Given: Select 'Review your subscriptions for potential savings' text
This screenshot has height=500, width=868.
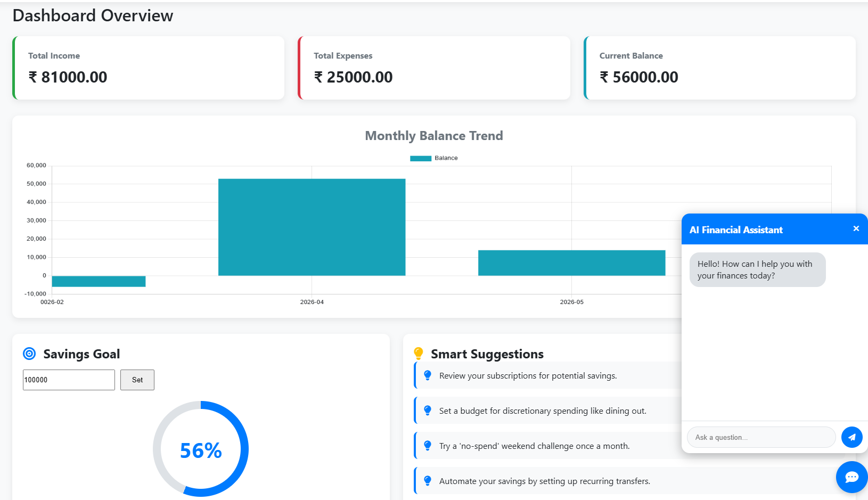Looking at the screenshot, I should click(528, 375).
